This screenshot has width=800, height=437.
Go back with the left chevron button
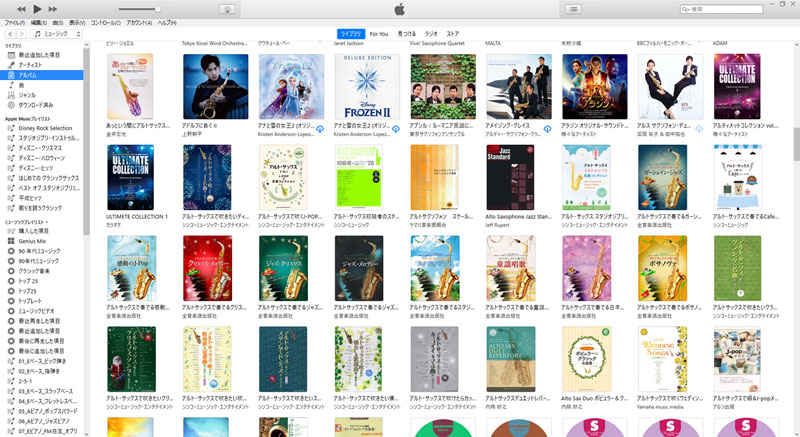tap(10, 34)
